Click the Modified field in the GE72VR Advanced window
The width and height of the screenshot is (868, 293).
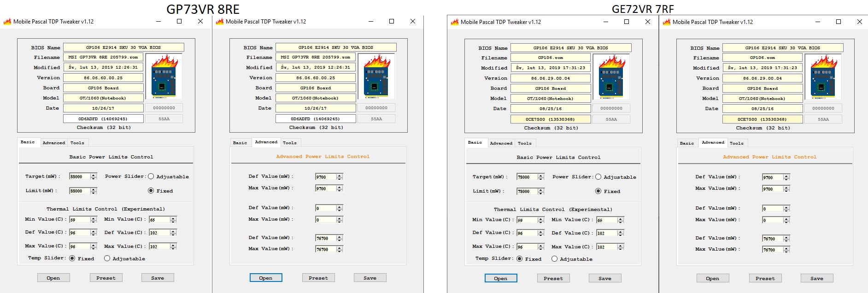click(762, 68)
